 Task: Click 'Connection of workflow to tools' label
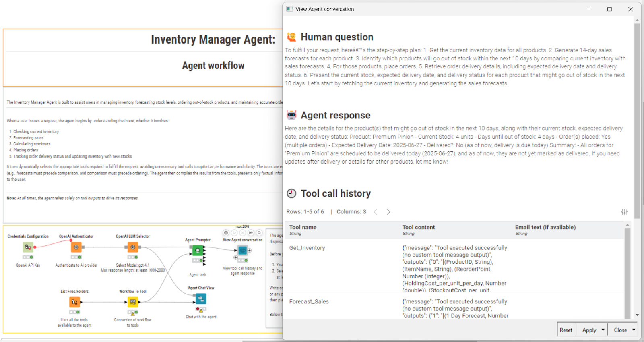(x=133, y=323)
